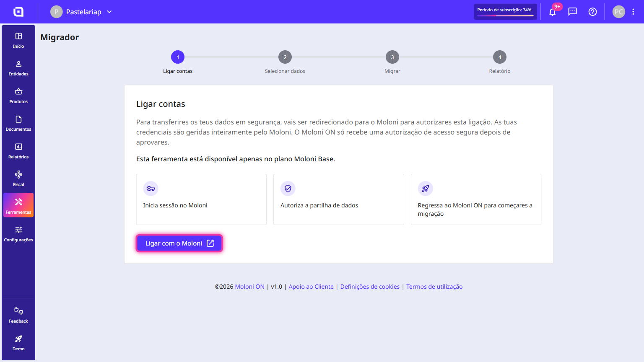Select step 1 Ligar contas

click(178, 62)
